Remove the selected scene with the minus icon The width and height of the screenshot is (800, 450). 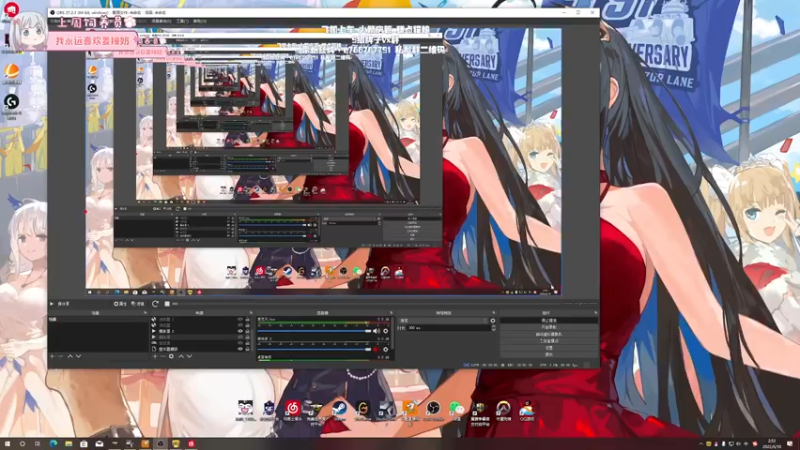61,356
